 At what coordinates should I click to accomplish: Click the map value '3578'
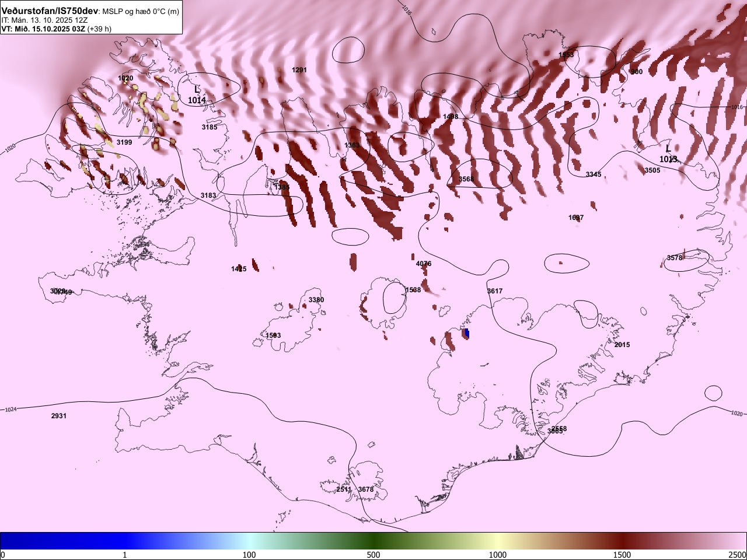click(675, 258)
